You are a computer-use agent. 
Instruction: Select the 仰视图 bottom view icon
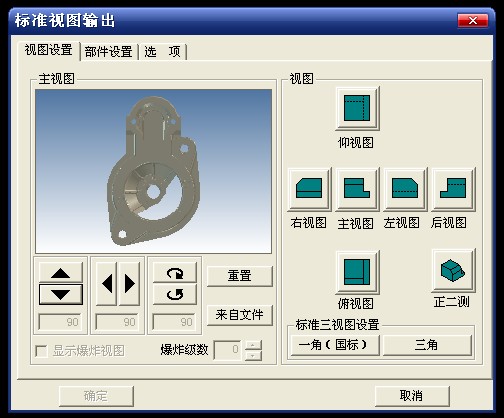pyautogui.click(x=357, y=108)
